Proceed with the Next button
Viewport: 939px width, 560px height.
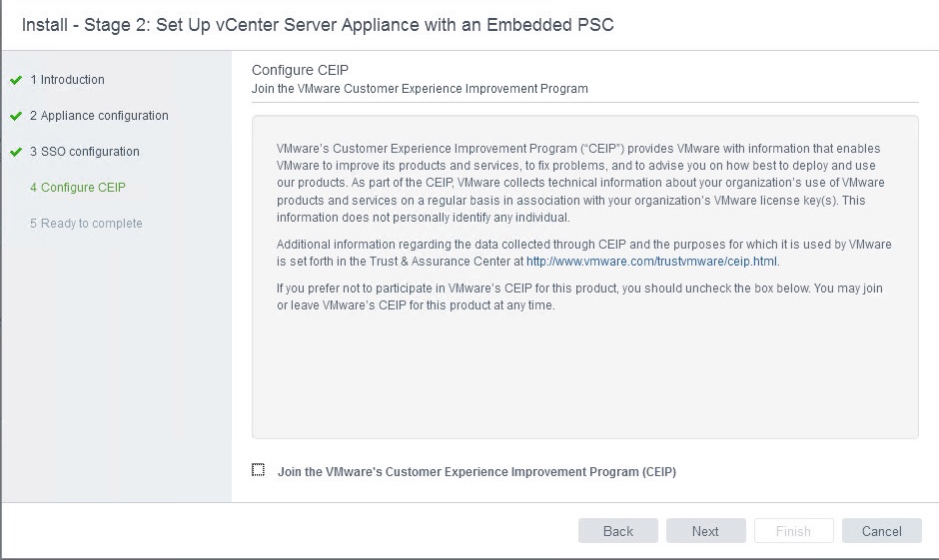click(x=705, y=531)
